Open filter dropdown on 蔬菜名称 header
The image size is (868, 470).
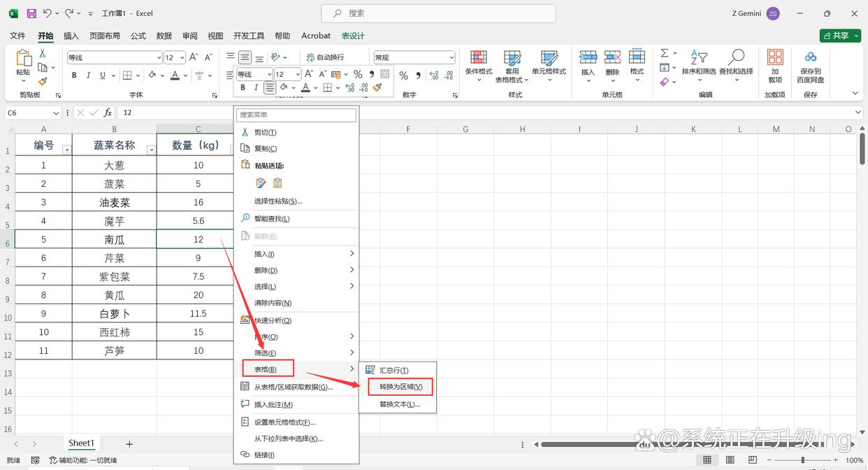click(x=151, y=150)
